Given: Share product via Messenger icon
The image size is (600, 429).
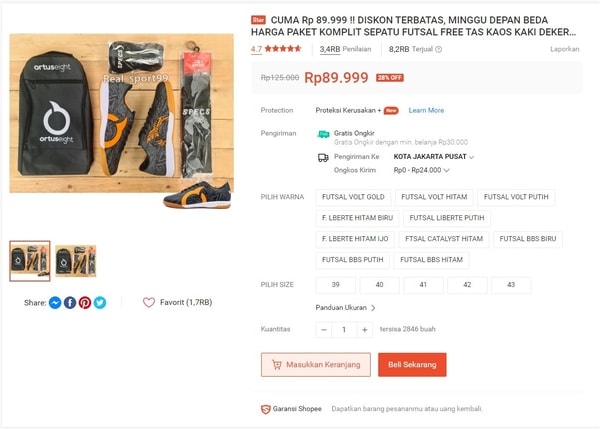Looking at the screenshot, I should click(x=55, y=303).
